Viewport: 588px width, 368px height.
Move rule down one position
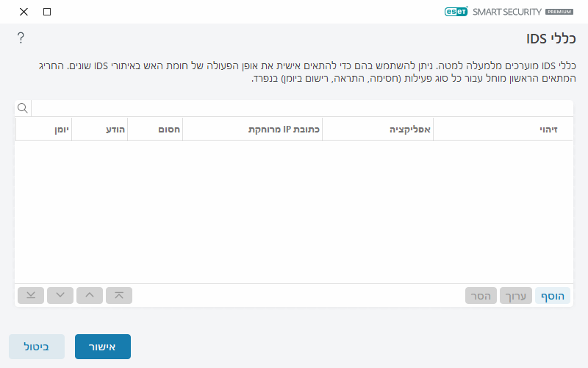pyautogui.click(x=60, y=295)
